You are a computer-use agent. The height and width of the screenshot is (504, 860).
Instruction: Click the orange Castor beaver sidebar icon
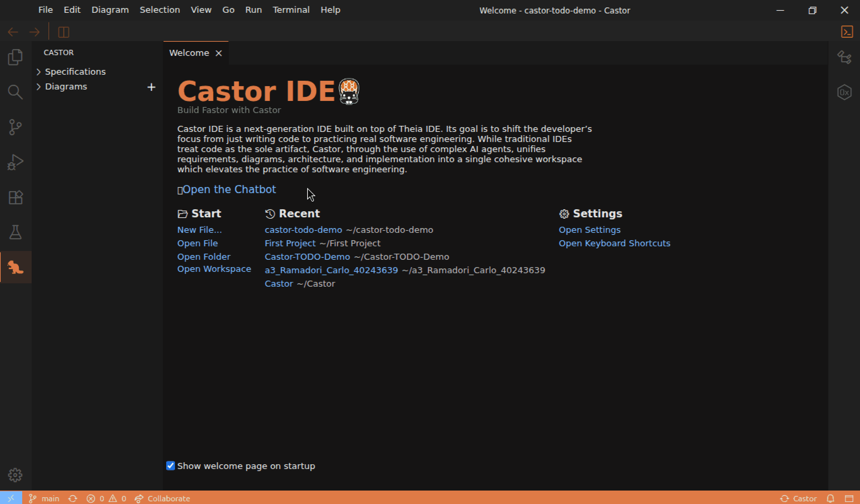point(15,267)
